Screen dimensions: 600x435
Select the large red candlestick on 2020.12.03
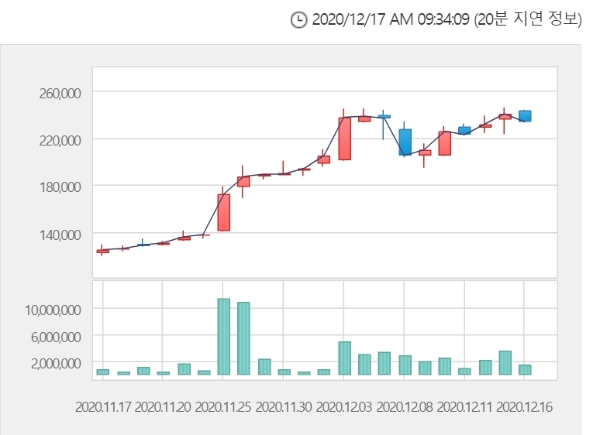click(344, 138)
